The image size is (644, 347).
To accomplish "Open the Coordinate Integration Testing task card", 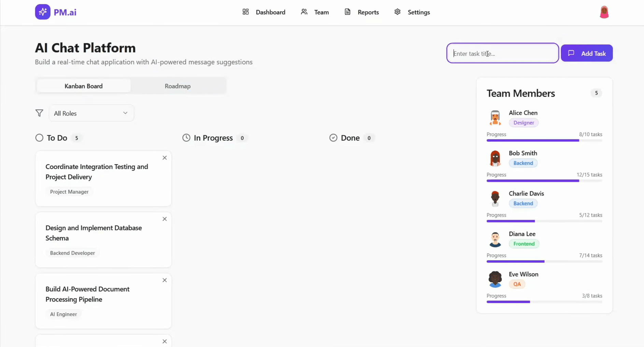I will coord(103,178).
